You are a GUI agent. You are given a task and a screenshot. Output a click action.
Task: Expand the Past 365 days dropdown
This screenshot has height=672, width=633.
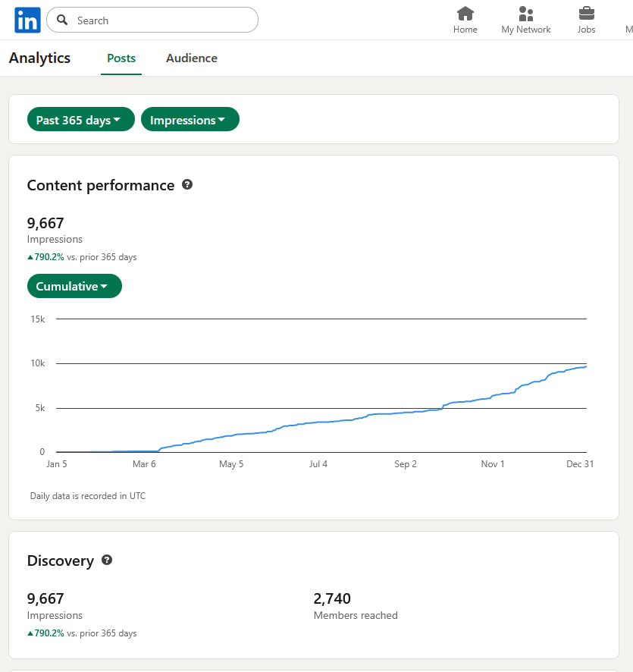(x=80, y=120)
